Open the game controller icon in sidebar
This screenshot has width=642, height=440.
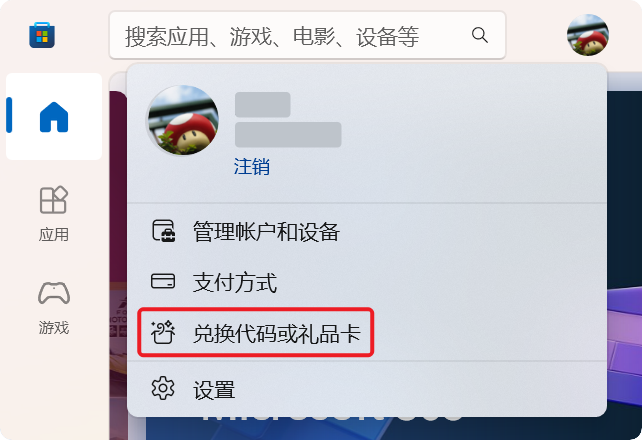tap(54, 293)
